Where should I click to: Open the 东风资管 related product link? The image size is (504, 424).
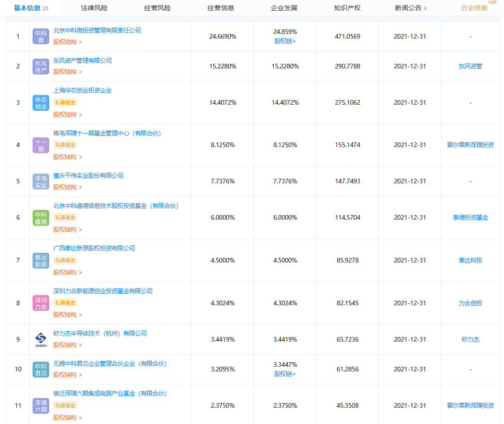pyautogui.click(x=470, y=66)
